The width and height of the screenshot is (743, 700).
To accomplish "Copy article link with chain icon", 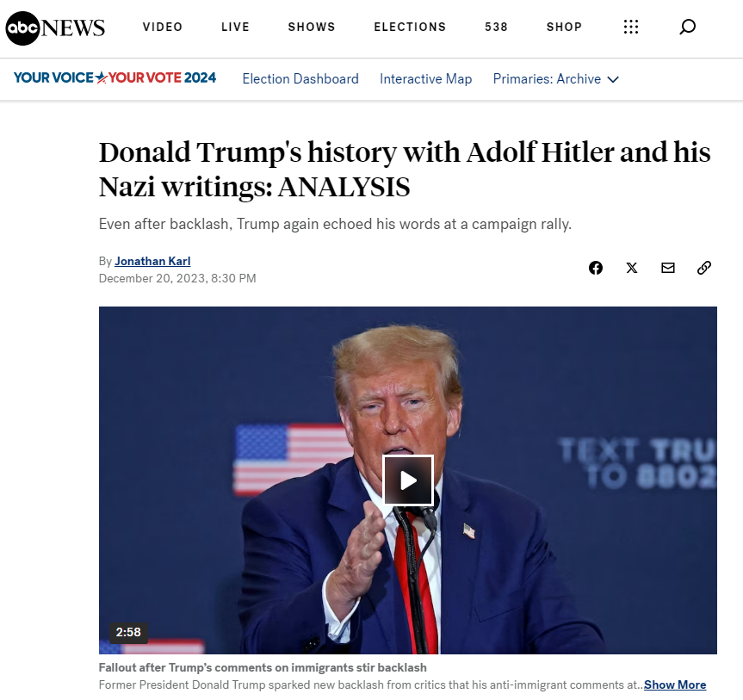I will click(704, 268).
